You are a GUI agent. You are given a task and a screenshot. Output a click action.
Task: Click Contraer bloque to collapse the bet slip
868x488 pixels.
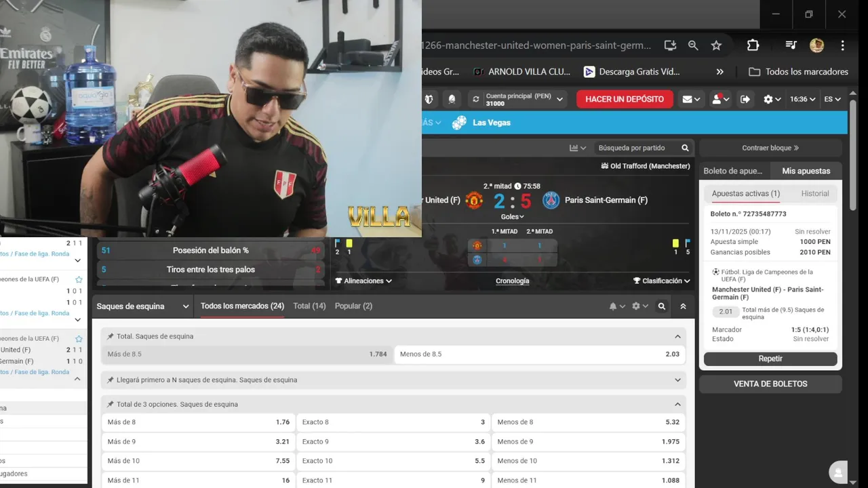770,148
